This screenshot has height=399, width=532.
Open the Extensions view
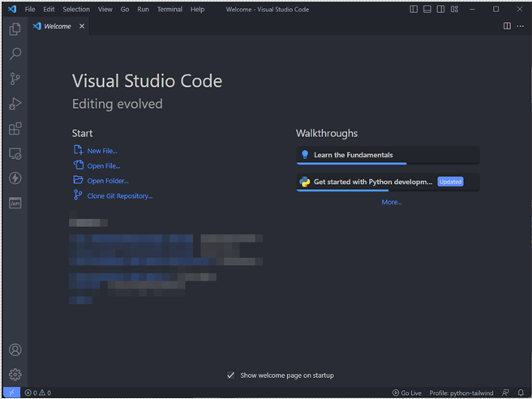pos(15,129)
